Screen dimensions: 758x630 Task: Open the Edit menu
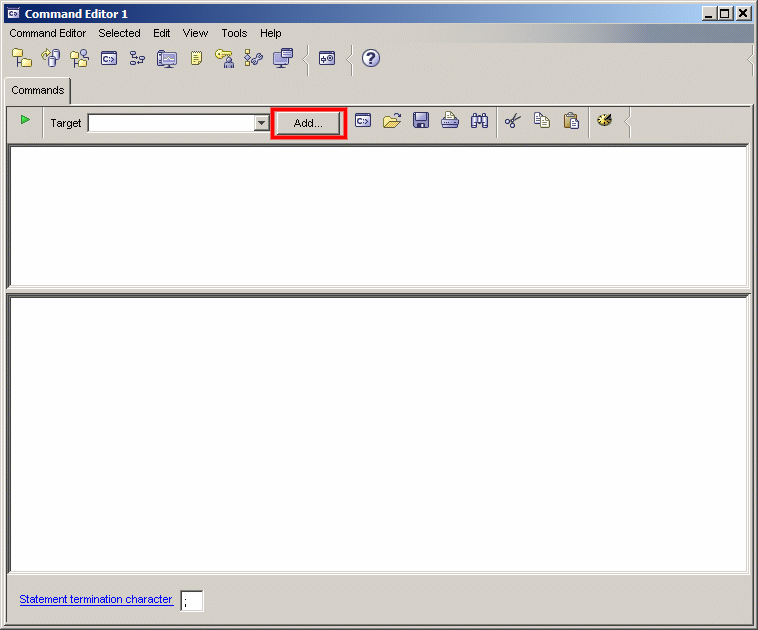pyautogui.click(x=161, y=33)
